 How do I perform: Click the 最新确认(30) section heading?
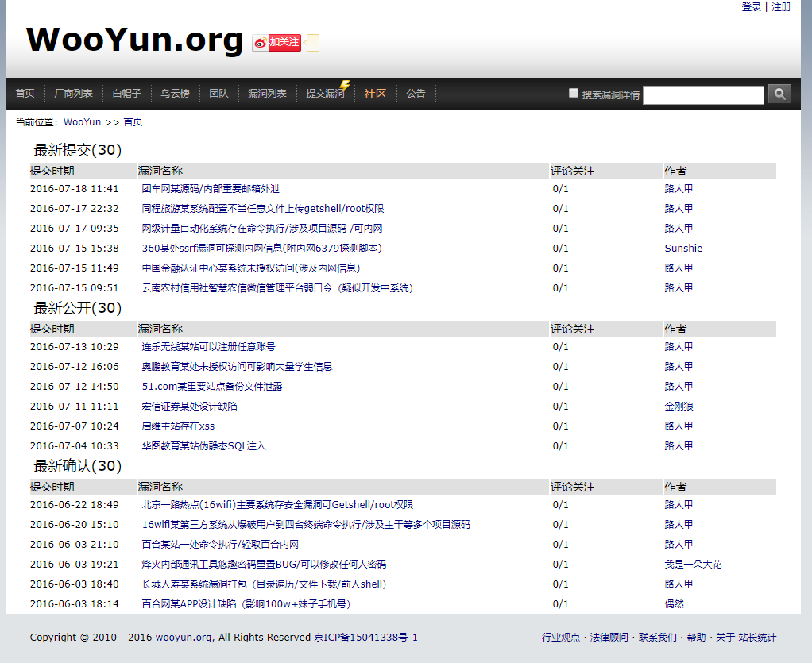coord(78,466)
